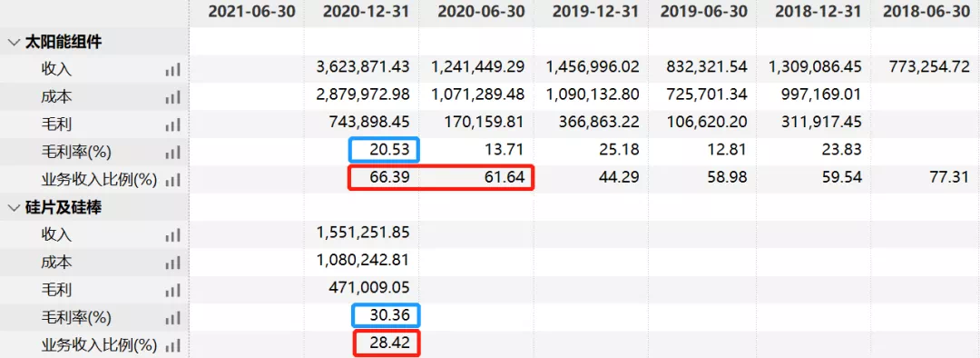Open chart icon for 太阳能组件 毛利 row
980x358 pixels.
(x=173, y=124)
